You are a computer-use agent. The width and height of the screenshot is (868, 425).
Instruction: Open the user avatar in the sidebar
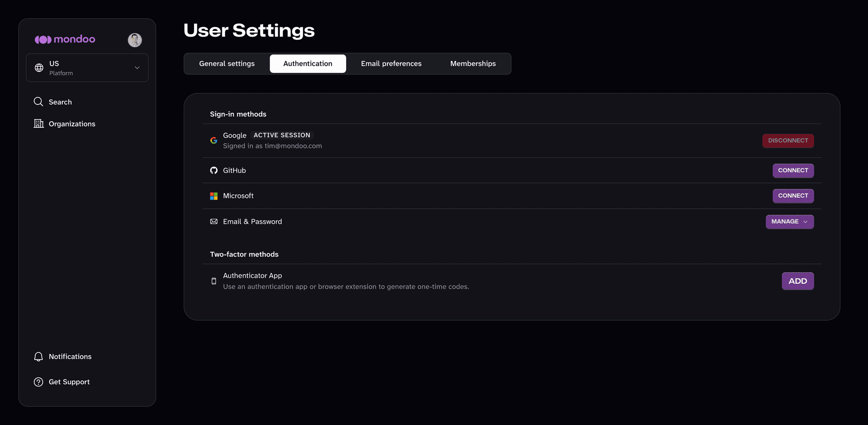point(135,40)
